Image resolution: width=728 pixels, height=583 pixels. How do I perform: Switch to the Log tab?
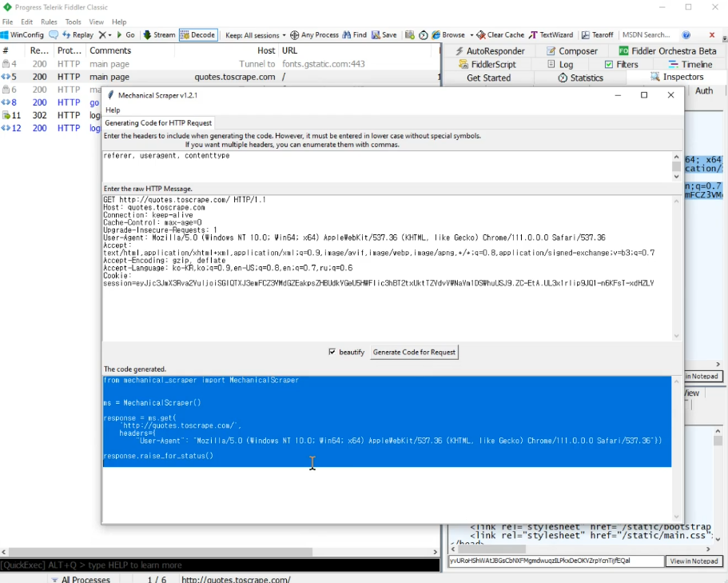tap(560, 65)
